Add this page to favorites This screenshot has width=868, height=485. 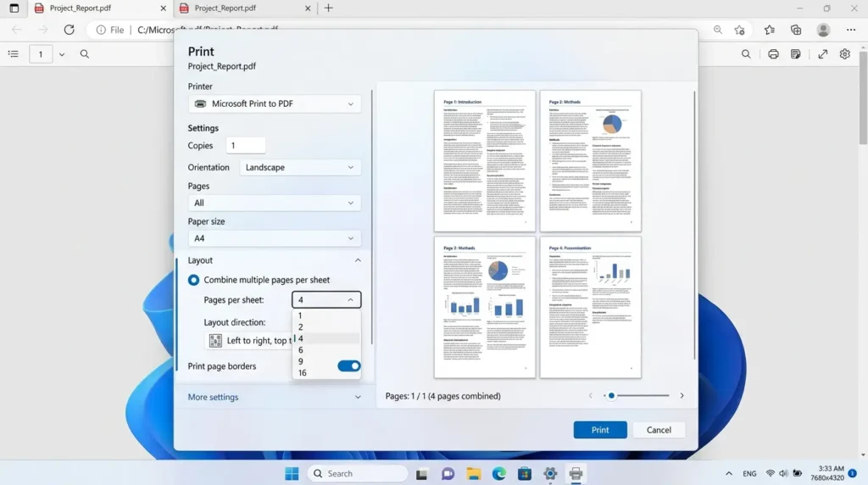[739, 30]
